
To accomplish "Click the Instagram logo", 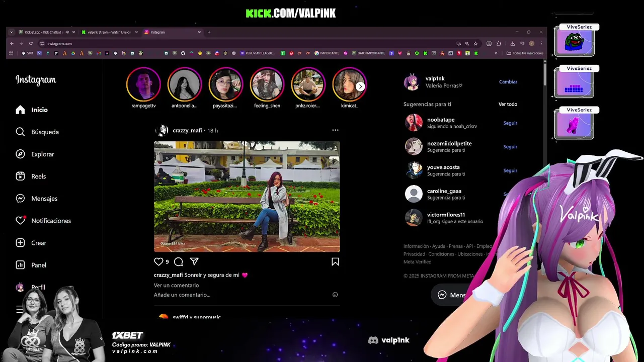I will 36,80.
